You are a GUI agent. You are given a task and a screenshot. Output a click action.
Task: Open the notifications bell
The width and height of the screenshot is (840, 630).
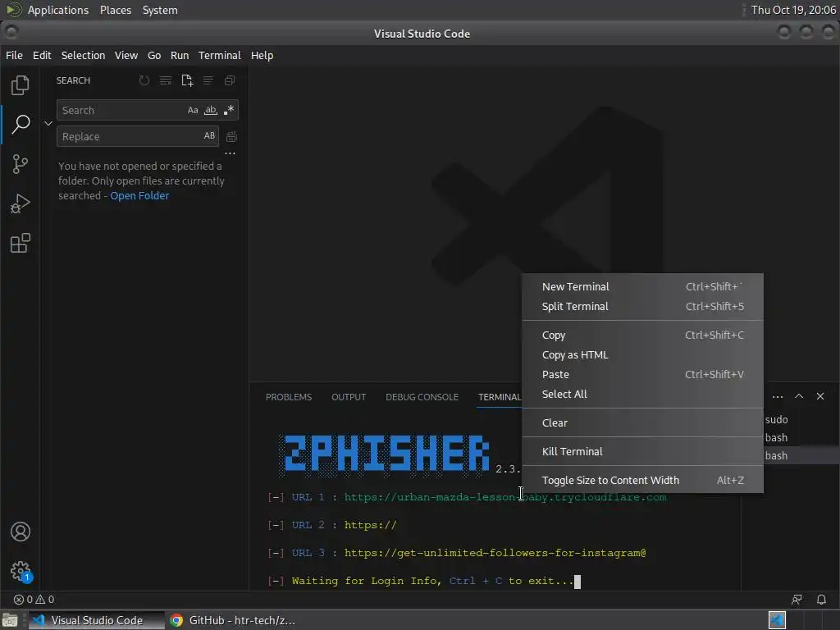821,600
